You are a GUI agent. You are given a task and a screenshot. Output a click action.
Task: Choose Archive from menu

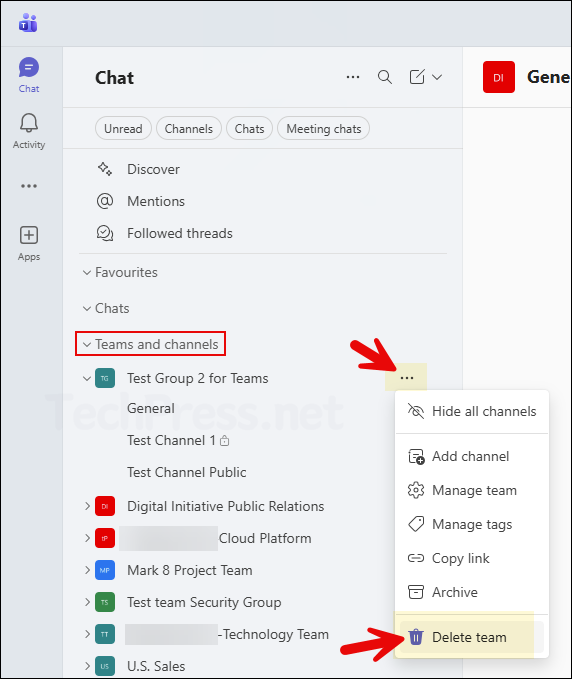(x=472, y=592)
